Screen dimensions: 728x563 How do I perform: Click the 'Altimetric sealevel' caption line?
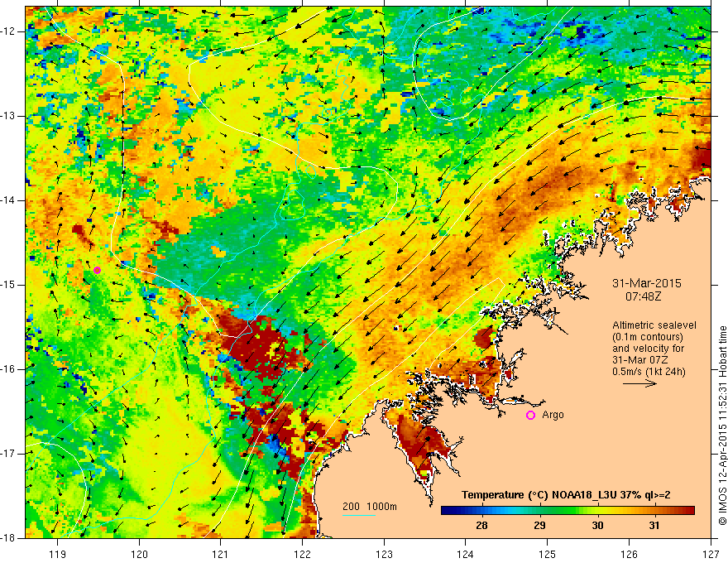click(654, 325)
